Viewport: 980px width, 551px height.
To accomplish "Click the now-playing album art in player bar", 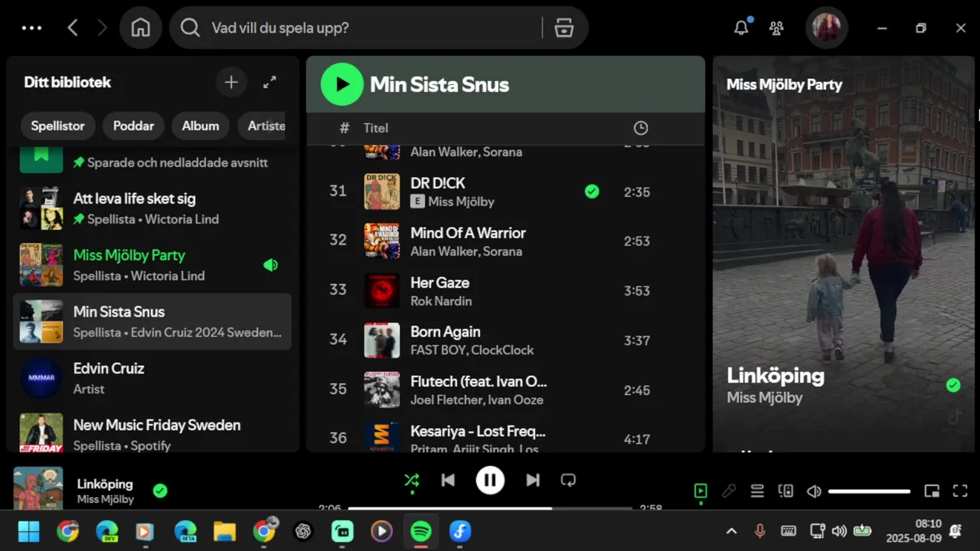I will point(38,488).
